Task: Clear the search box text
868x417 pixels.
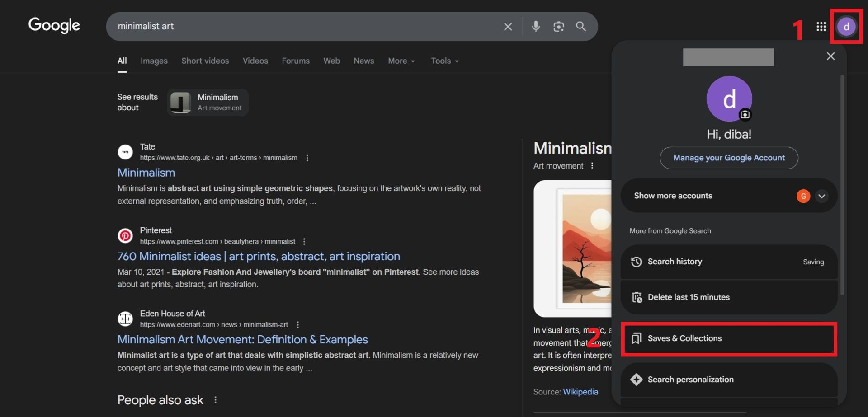Action: click(508, 27)
